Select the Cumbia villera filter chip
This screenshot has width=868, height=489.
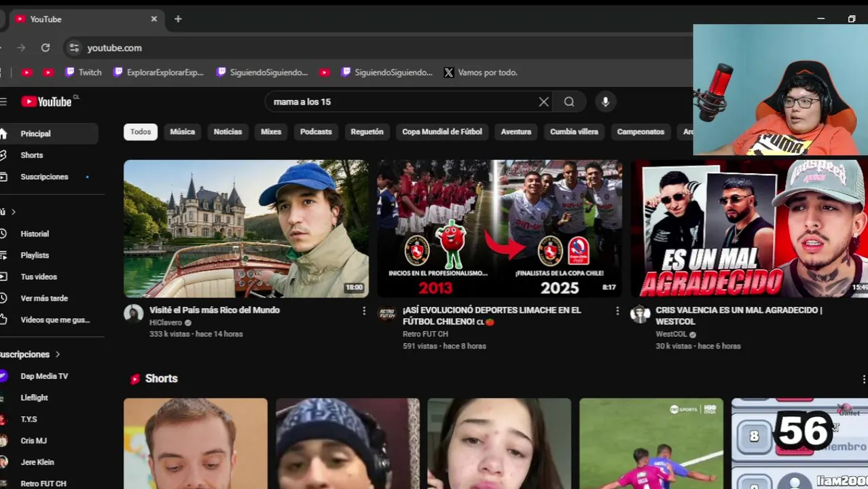click(574, 132)
